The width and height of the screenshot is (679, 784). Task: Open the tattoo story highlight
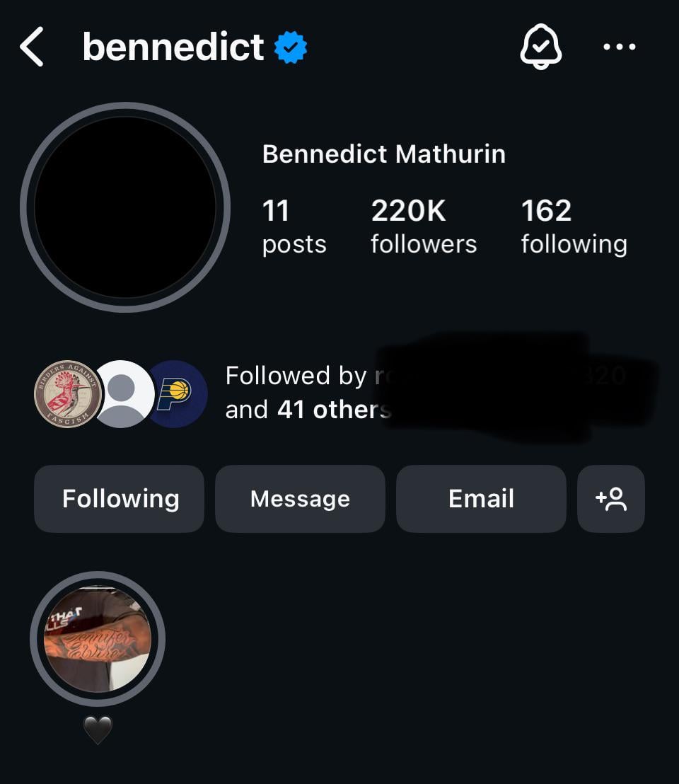pos(98,638)
